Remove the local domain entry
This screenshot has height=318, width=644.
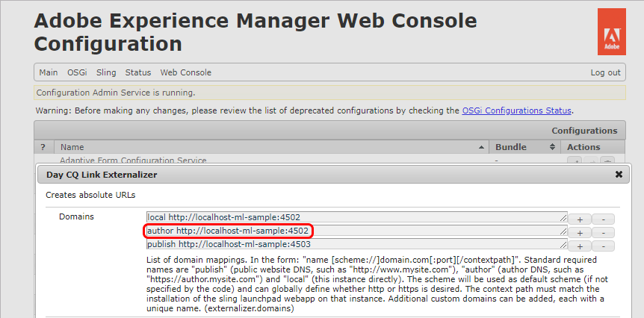point(604,219)
